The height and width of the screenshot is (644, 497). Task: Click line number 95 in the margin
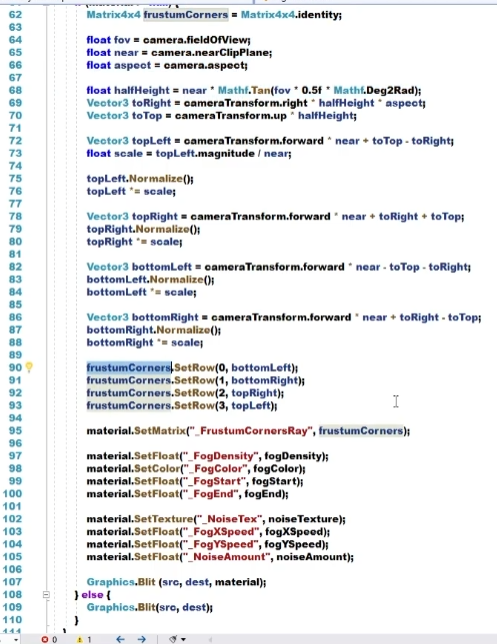coord(15,430)
